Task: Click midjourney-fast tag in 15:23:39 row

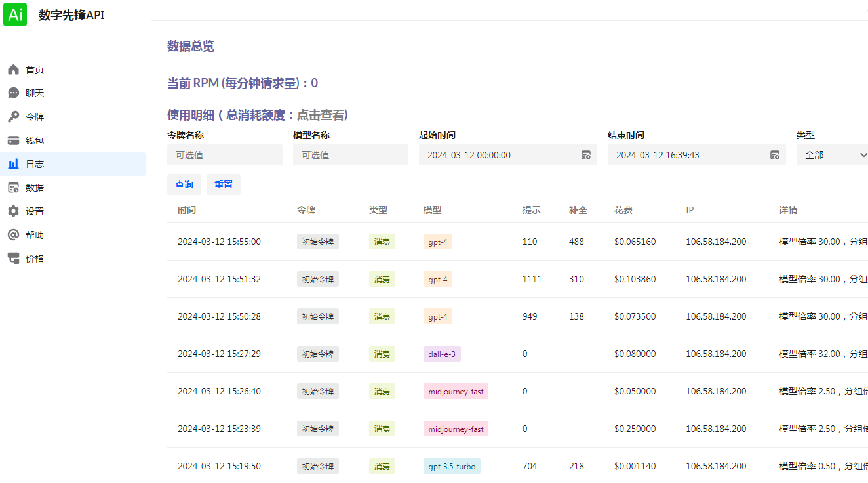Action: pyautogui.click(x=456, y=429)
